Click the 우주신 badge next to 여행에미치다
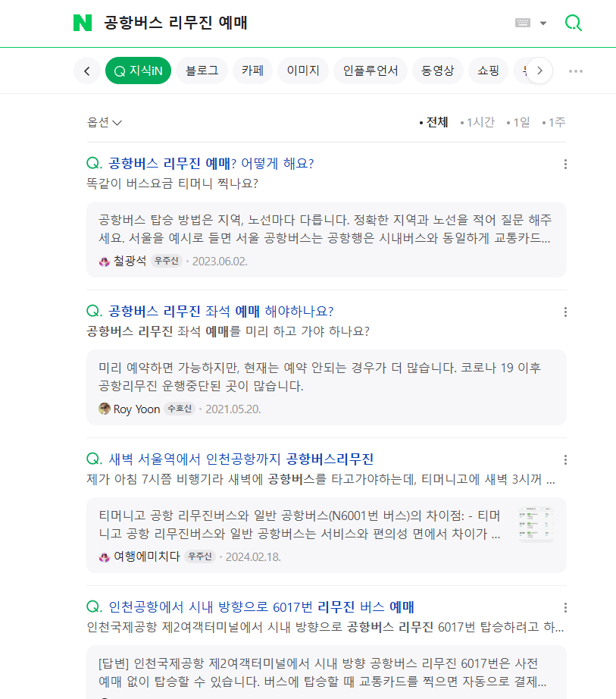616x699 pixels. point(200,556)
